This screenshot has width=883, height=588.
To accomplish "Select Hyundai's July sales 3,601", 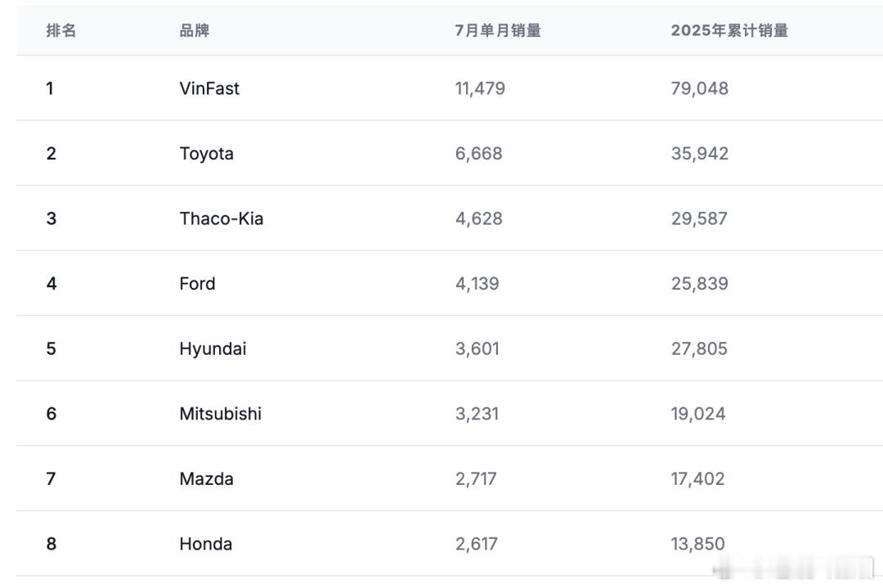I will [477, 348].
